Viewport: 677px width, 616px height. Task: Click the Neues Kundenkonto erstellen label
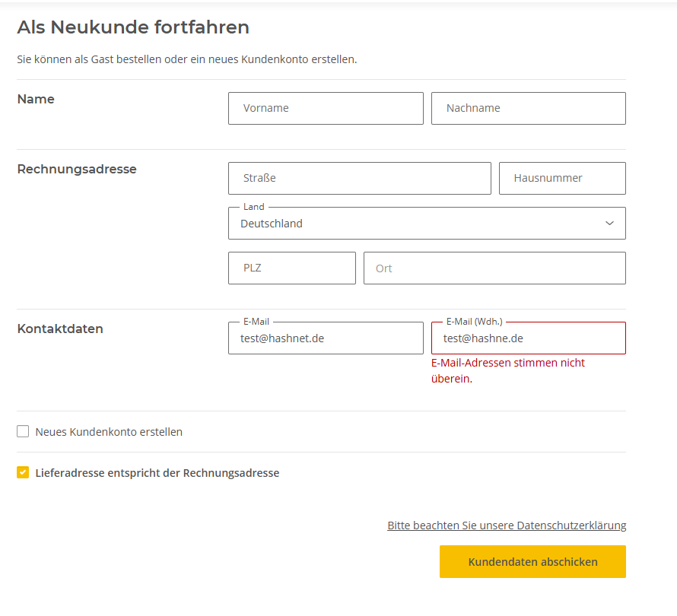[109, 432]
